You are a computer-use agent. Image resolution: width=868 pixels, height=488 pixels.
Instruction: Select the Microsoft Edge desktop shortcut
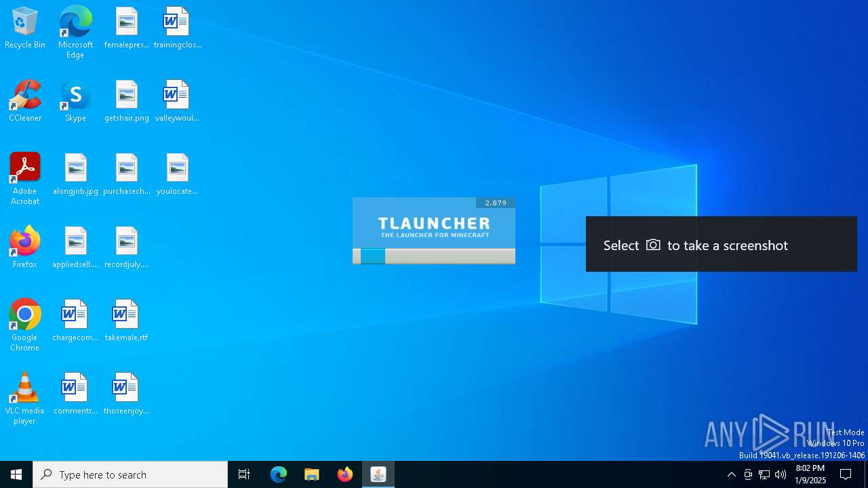pos(75,33)
